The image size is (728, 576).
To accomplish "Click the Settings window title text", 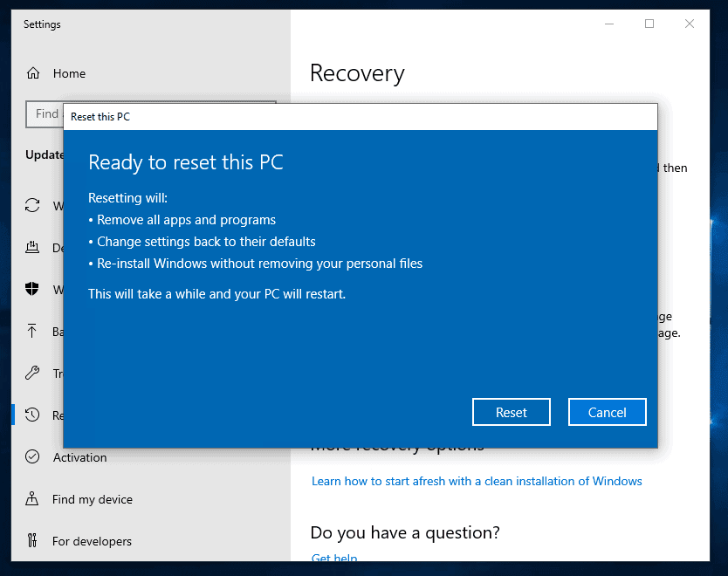I will (x=42, y=24).
